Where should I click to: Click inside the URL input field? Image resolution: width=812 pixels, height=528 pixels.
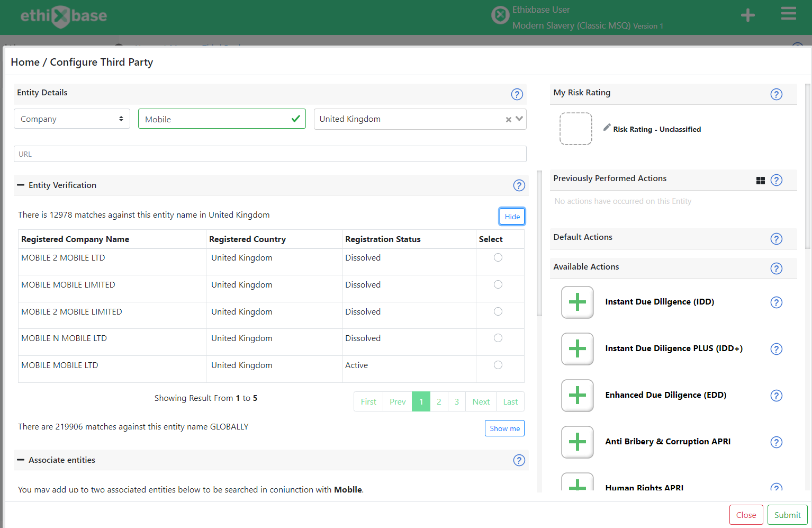click(270, 154)
